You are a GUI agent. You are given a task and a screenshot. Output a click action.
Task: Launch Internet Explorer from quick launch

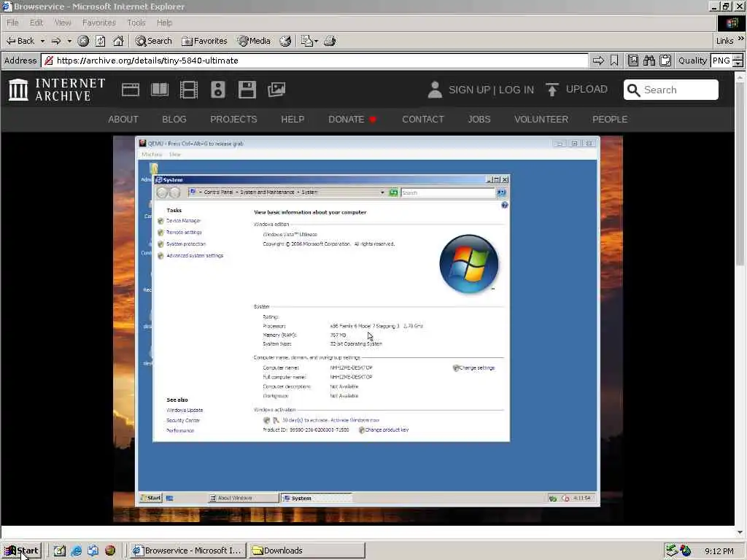[76, 551]
